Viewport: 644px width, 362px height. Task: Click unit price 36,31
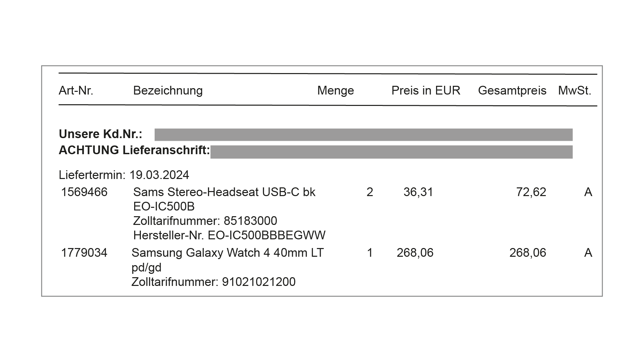pyautogui.click(x=418, y=192)
